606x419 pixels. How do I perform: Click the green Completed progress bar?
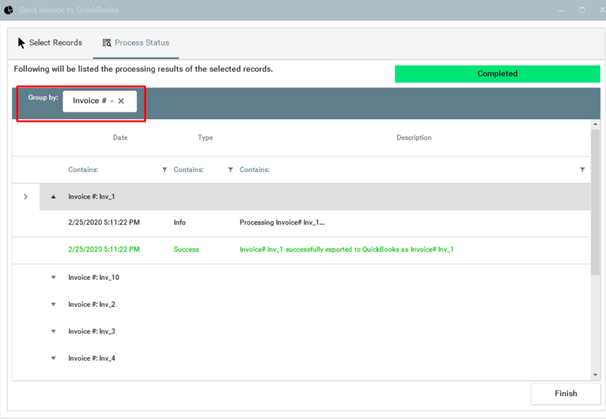coord(497,73)
